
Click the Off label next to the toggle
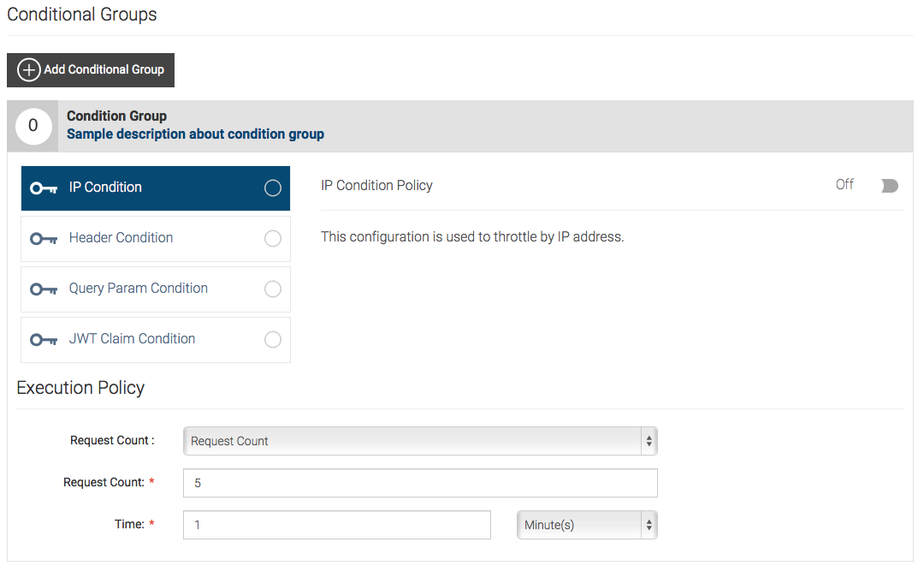tap(844, 184)
